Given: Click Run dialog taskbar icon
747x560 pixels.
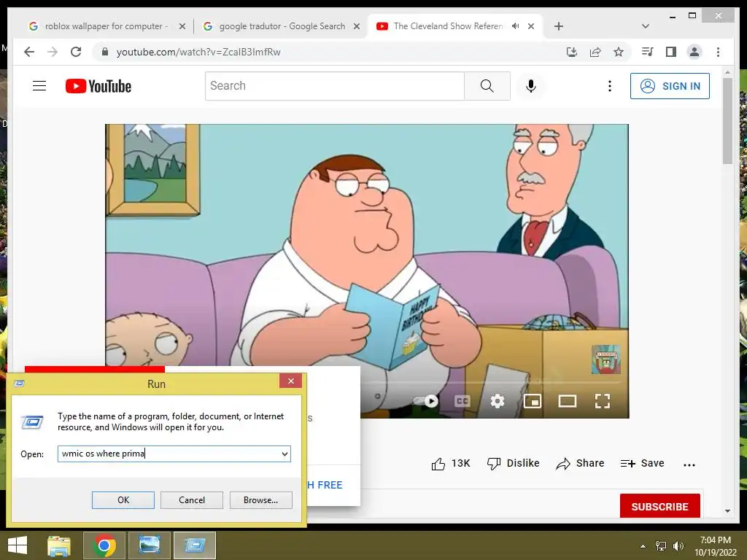Looking at the screenshot, I should [194, 545].
